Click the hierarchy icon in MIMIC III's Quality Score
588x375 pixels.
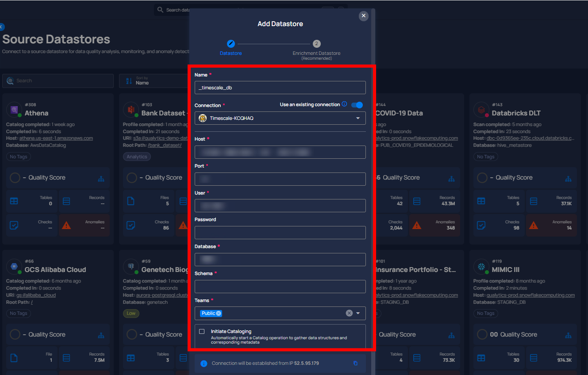point(568,336)
